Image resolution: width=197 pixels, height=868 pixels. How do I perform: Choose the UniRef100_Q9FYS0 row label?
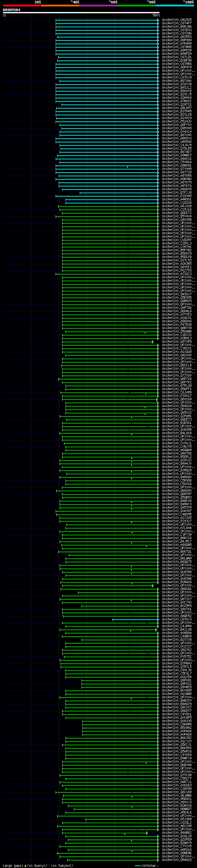point(177,125)
